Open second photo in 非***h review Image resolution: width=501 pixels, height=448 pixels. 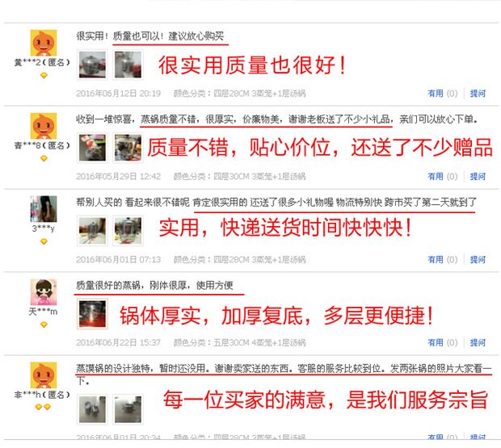click(128, 410)
